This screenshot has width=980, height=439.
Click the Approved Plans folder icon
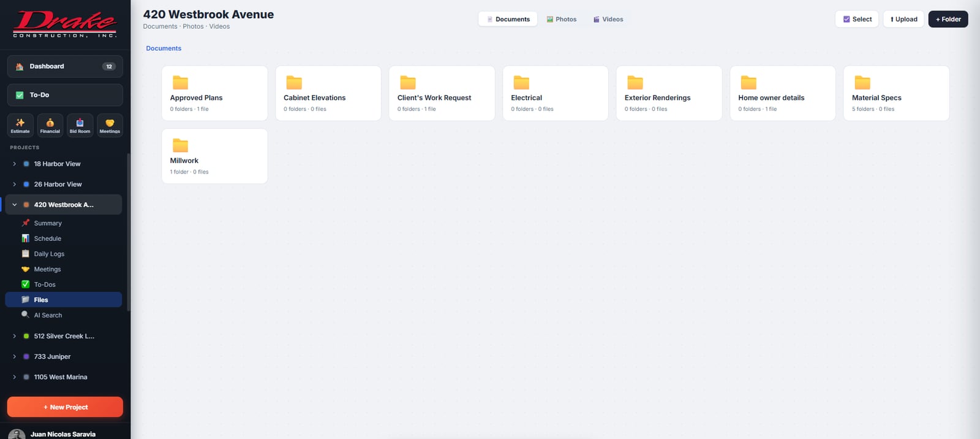point(180,82)
